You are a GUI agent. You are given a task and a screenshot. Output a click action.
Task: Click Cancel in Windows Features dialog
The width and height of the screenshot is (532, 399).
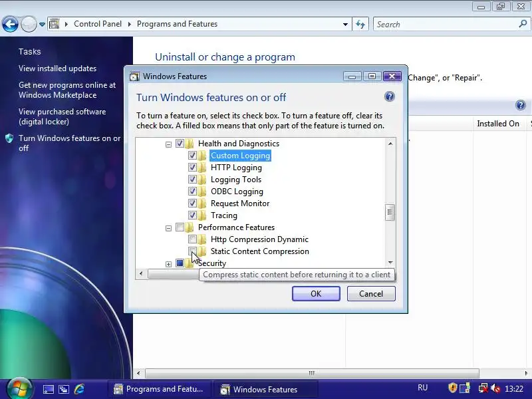pos(371,293)
